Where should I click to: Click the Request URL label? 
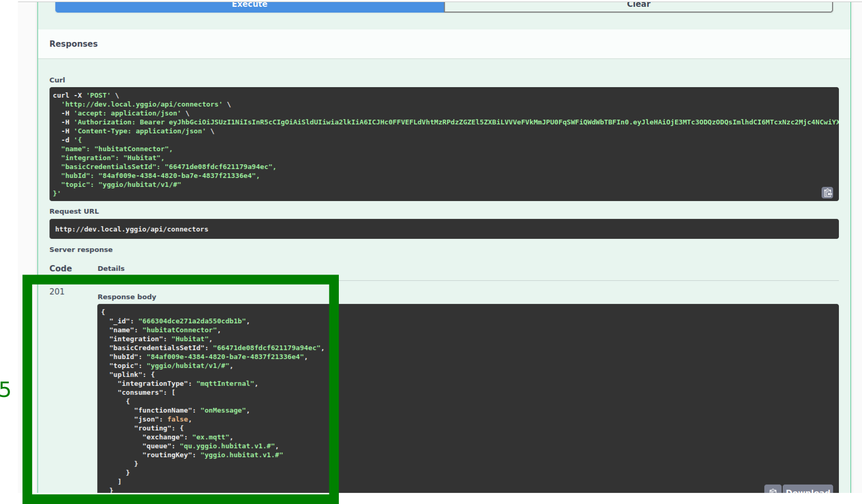point(74,211)
